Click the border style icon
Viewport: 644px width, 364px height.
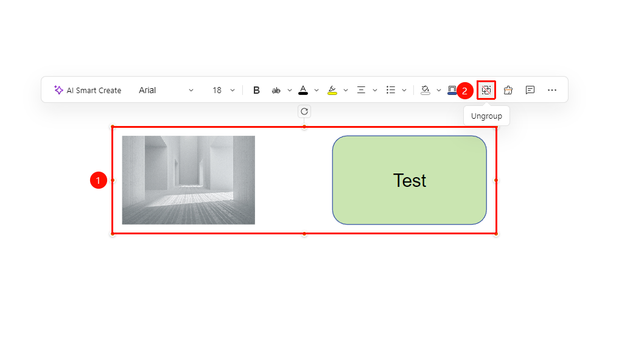click(452, 90)
